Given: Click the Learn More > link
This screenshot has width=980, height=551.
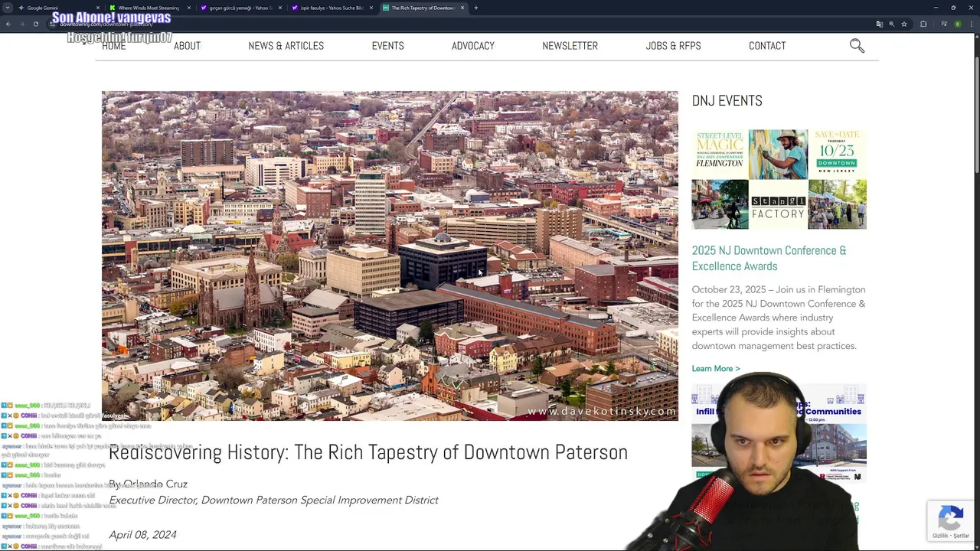Looking at the screenshot, I should (716, 369).
